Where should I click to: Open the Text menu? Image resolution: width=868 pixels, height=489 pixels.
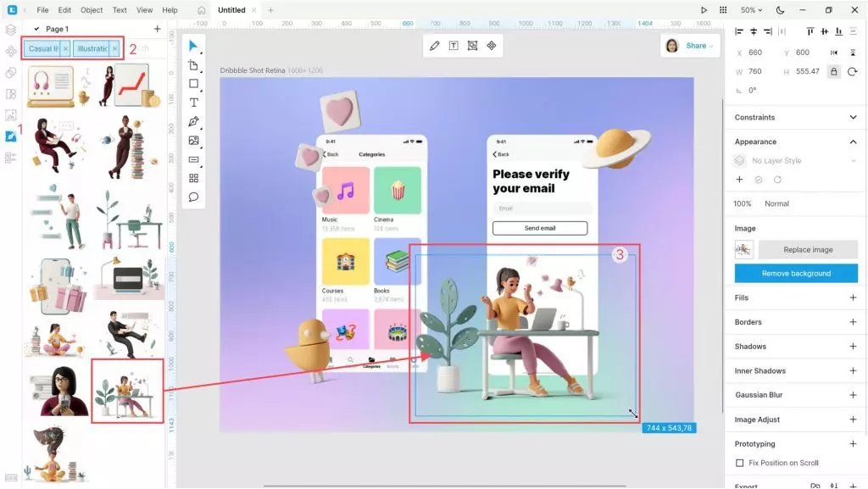[x=120, y=10]
